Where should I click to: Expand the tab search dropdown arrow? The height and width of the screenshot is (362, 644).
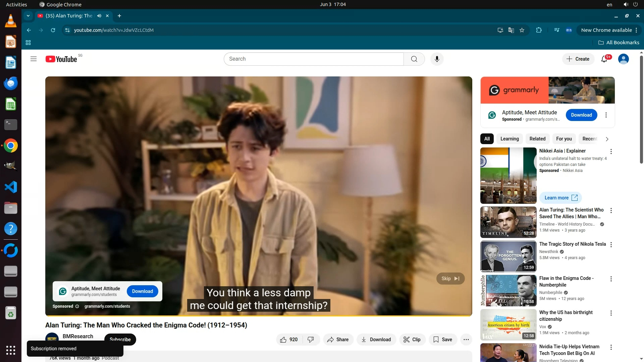pos(28,16)
